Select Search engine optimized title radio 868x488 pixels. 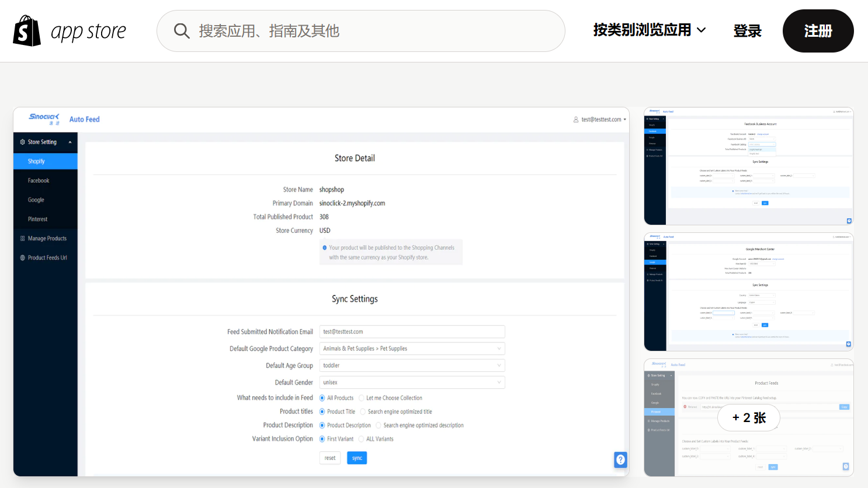click(363, 412)
